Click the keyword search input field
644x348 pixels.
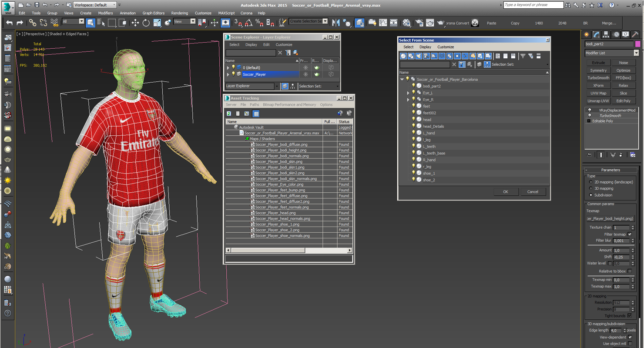point(533,5)
